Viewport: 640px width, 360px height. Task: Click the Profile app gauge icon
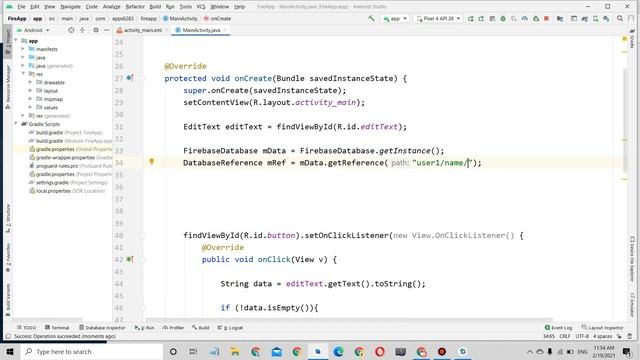[x=524, y=18]
